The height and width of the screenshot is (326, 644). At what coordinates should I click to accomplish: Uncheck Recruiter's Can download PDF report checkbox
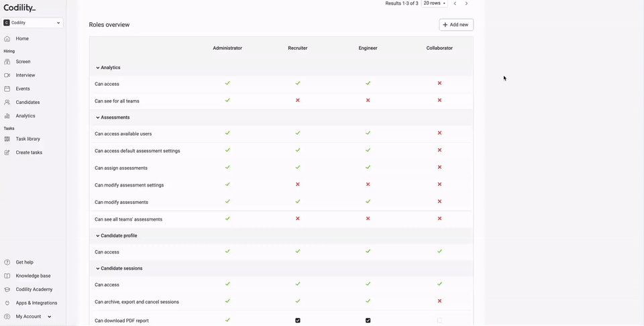(298, 320)
